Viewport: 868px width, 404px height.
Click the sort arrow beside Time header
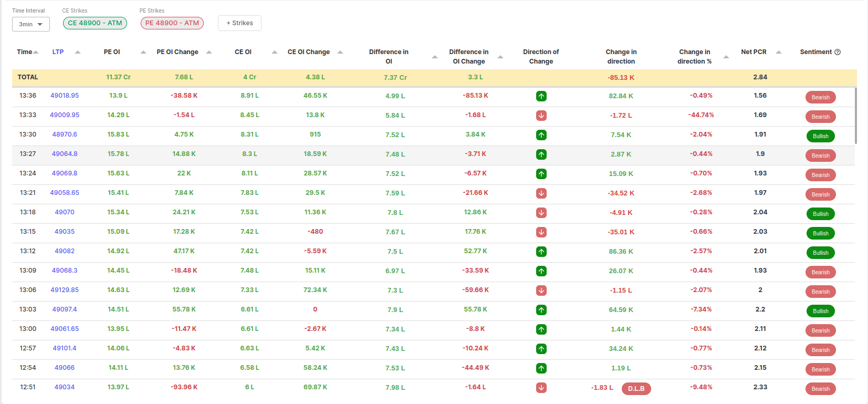point(36,52)
